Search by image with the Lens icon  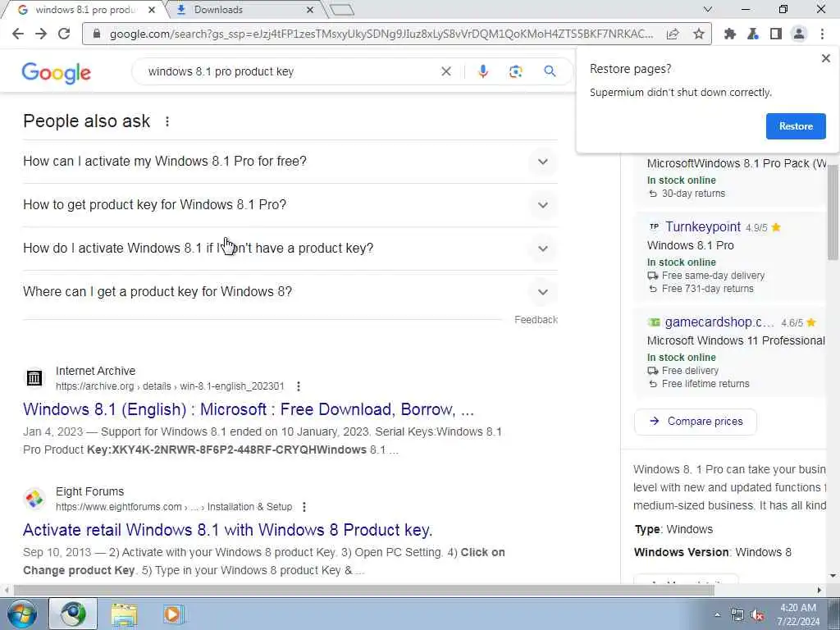click(x=515, y=71)
